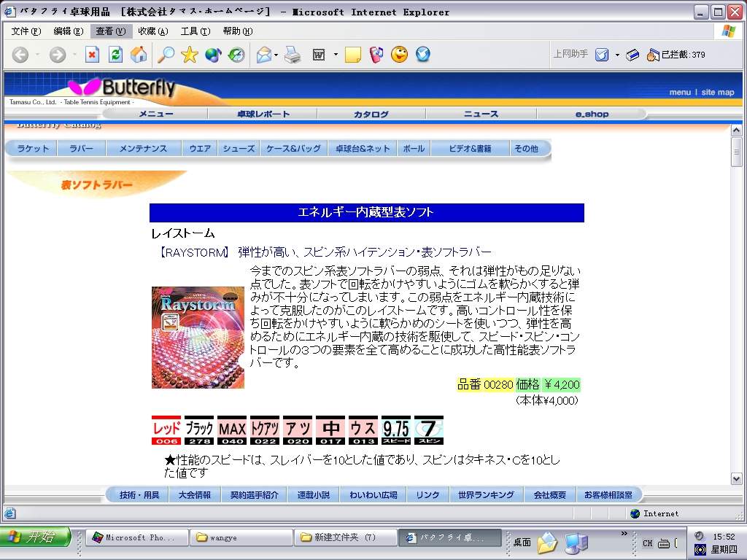Select the ケース&バッグ catalog category
The image size is (747, 560).
[x=293, y=149]
